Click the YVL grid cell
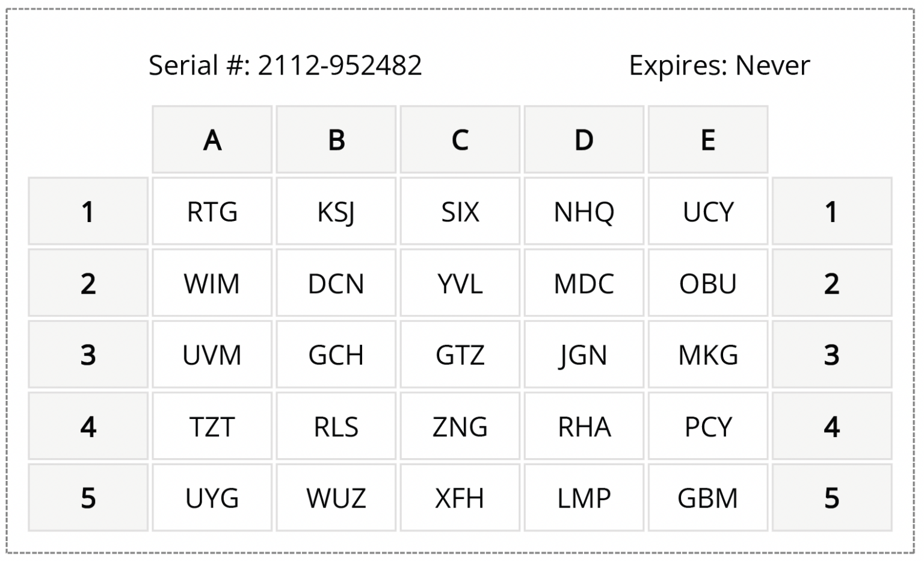 pyautogui.click(x=460, y=283)
